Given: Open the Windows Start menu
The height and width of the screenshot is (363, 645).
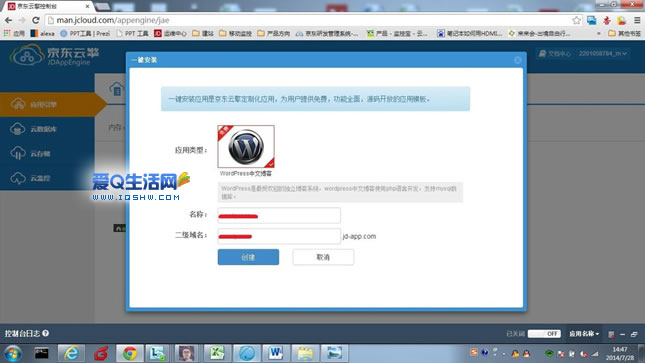Looking at the screenshot, I should click(x=13, y=354).
